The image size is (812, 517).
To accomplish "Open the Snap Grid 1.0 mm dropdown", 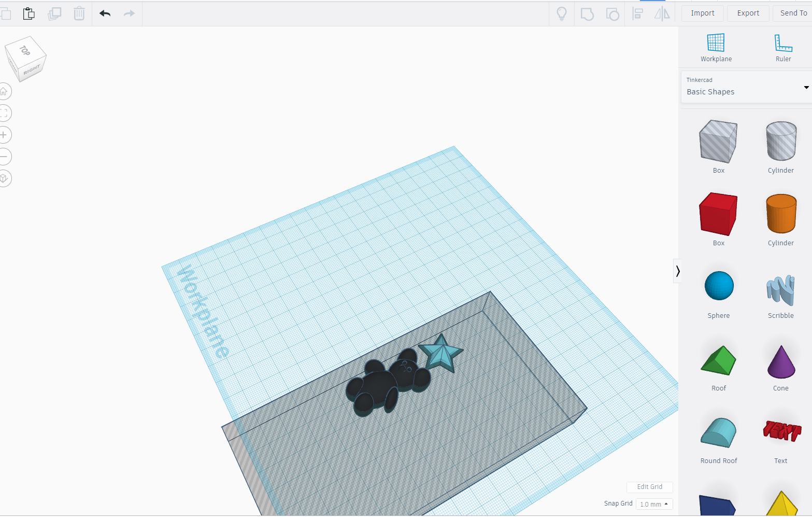I will point(654,504).
